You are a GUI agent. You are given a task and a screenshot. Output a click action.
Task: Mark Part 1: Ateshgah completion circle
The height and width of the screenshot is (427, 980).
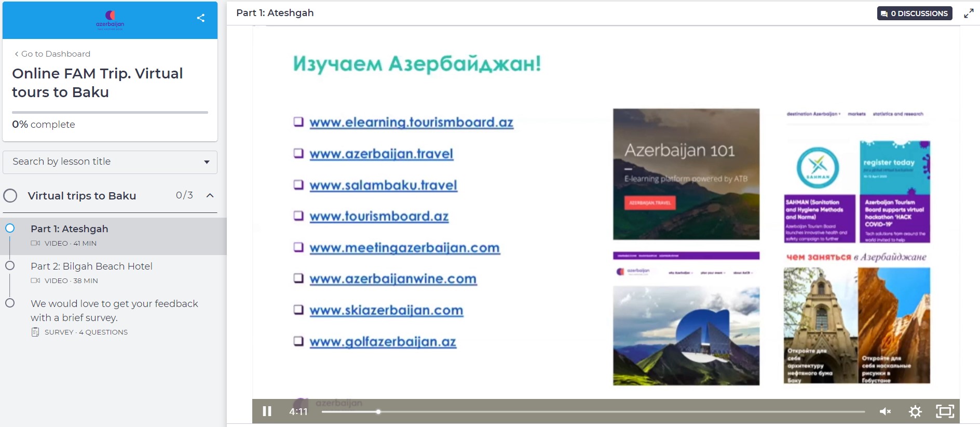(10, 228)
